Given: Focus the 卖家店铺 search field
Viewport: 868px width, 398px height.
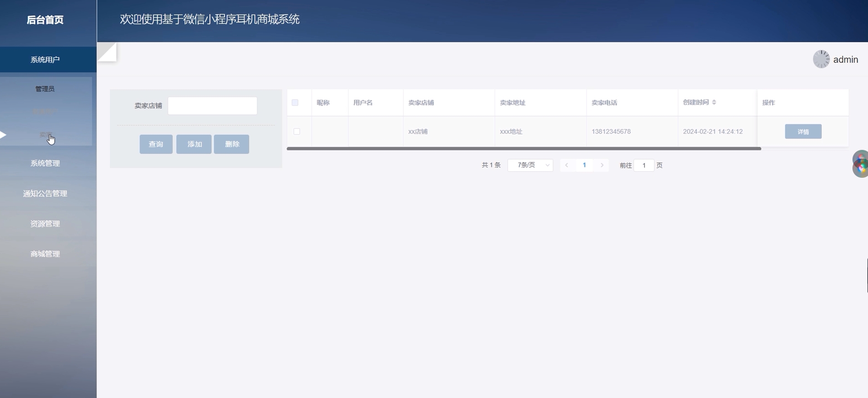Looking at the screenshot, I should 213,106.
